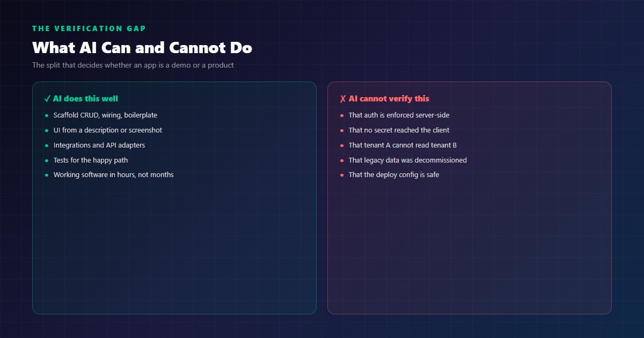Image resolution: width=644 pixels, height=338 pixels.
Task: Click 'UI from a description or screenshot'
Action: (x=108, y=130)
